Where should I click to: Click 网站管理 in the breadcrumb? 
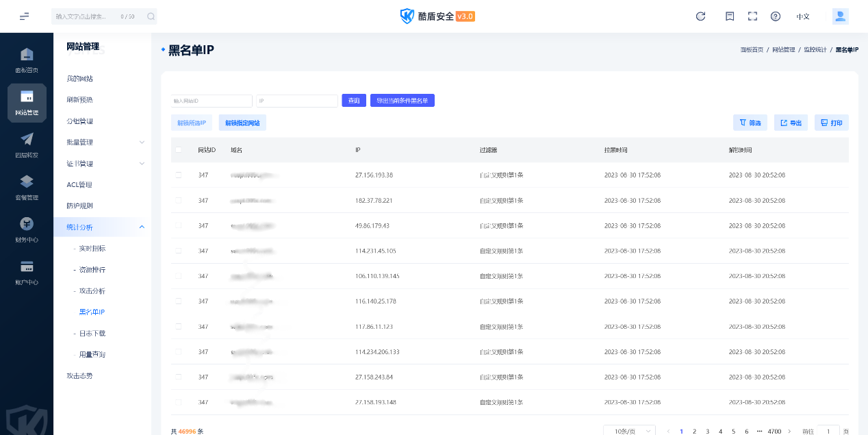(x=784, y=50)
